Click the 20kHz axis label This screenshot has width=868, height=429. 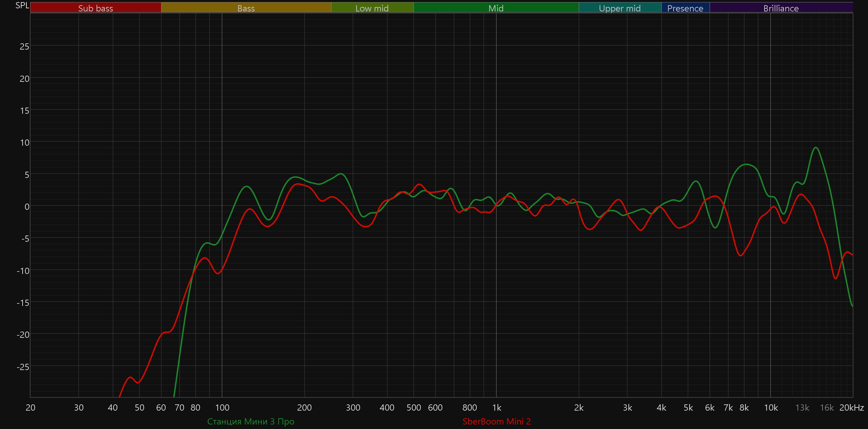click(851, 407)
